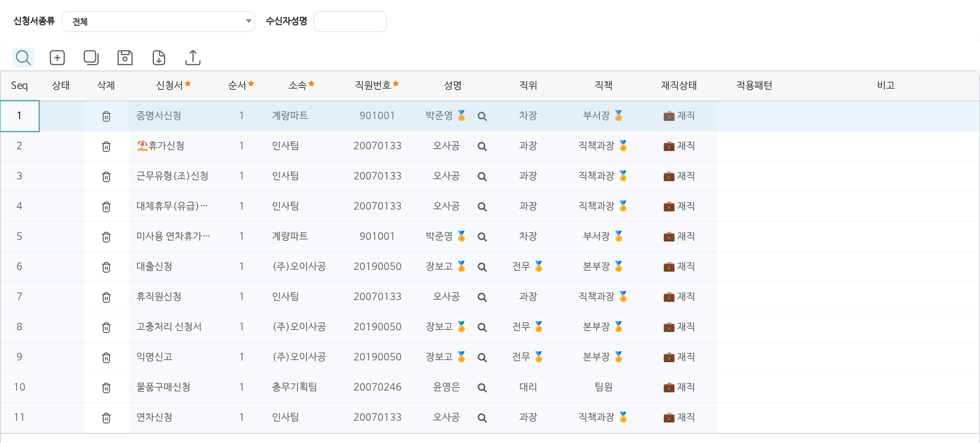Click the 소속 column header
This screenshot has height=443, width=980.
tap(301, 85)
